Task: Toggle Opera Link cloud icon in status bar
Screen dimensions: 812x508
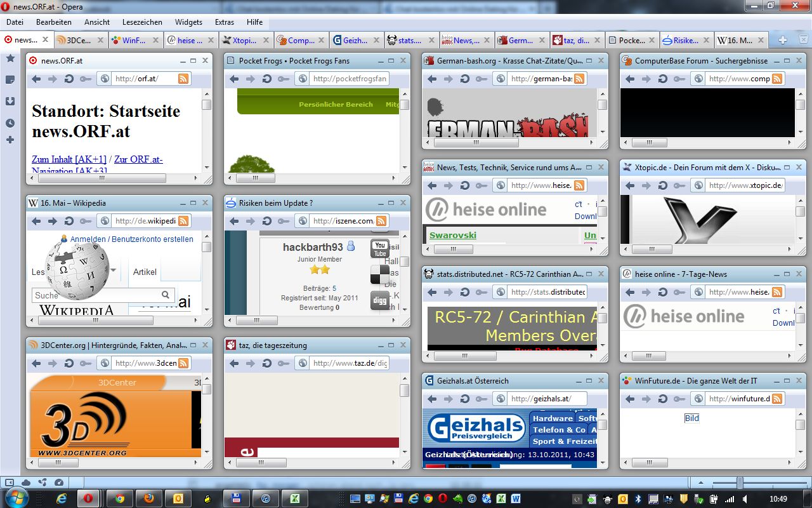Action: 26,483
